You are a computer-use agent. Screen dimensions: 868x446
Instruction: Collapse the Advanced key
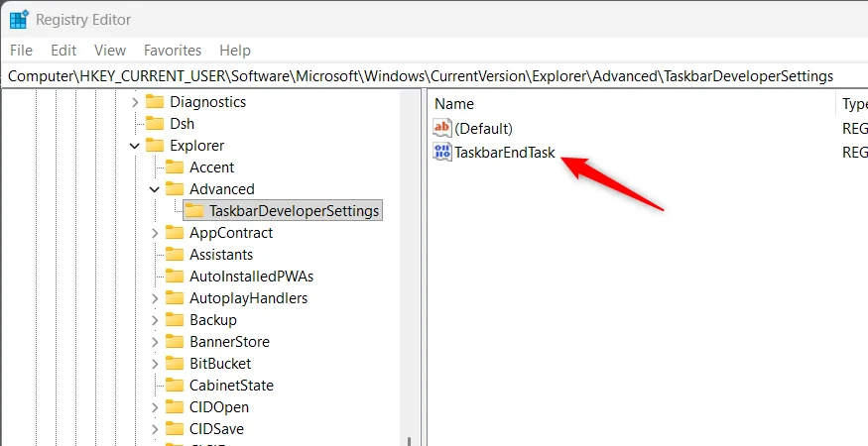tap(155, 189)
